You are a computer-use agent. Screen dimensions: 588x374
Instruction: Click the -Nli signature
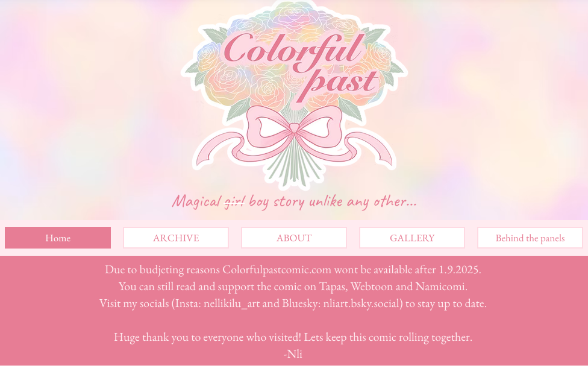(293, 354)
